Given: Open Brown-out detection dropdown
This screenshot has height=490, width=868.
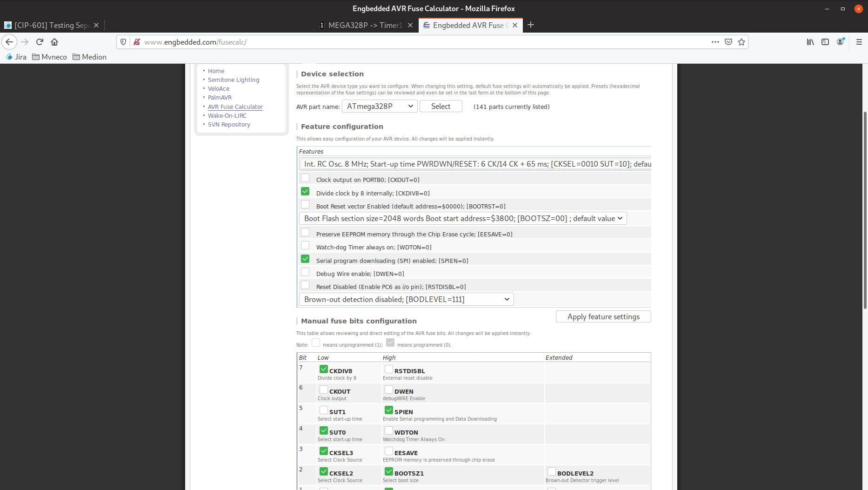Looking at the screenshot, I should (x=407, y=299).
